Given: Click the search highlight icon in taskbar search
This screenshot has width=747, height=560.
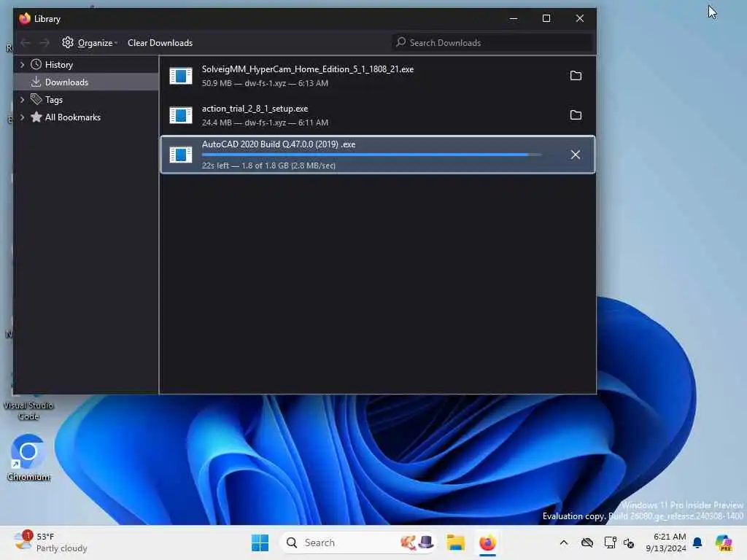Looking at the screenshot, I should coord(417,542).
